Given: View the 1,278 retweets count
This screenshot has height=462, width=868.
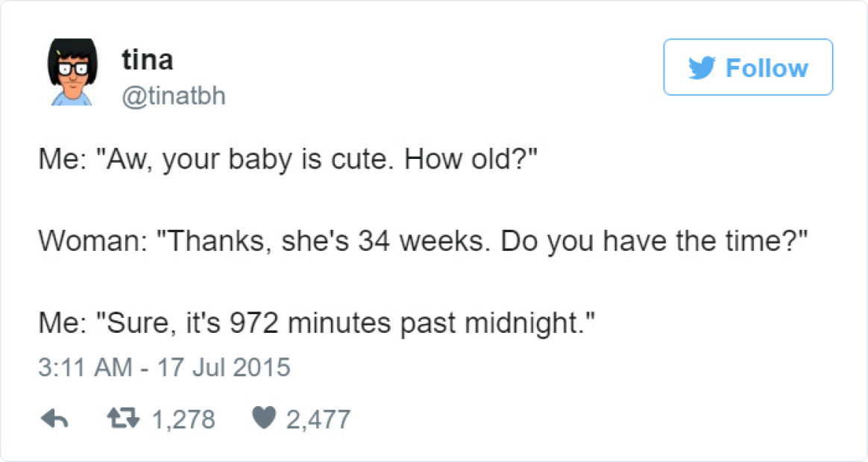Looking at the screenshot, I should click(183, 419).
